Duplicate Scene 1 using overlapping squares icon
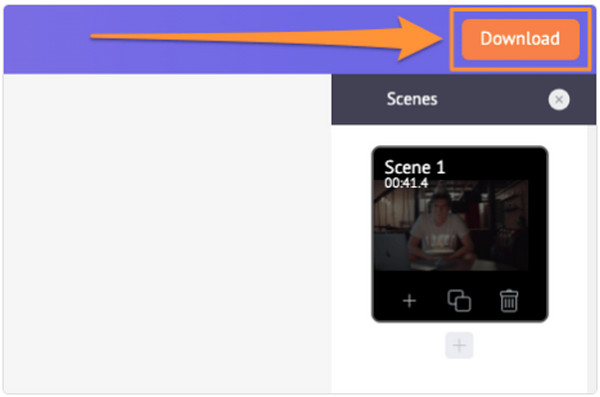This screenshot has width=600, height=397. pos(459,301)
